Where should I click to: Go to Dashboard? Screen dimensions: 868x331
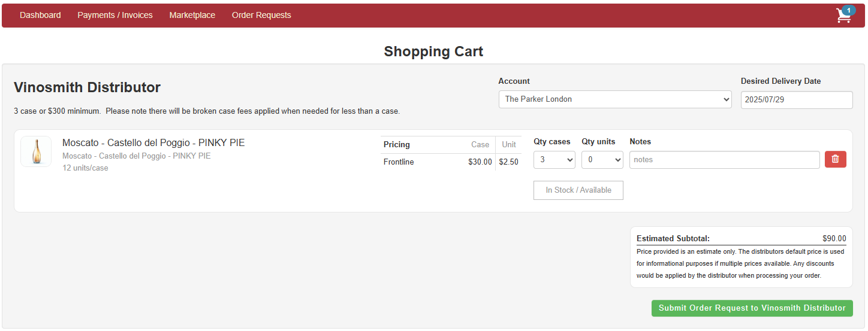click(40, 15)
